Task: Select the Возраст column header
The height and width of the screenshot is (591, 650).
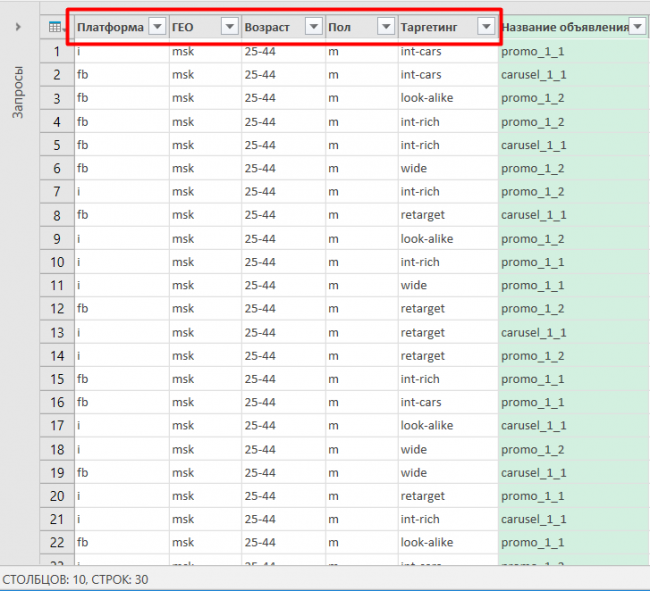Action: click(x=270, y=27)
